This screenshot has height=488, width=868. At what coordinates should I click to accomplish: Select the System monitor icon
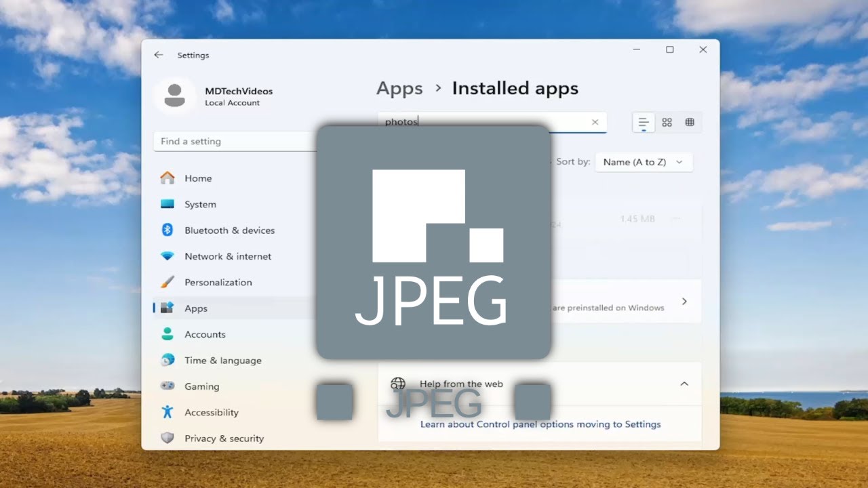pyautogui.click(x=167, y=204)
